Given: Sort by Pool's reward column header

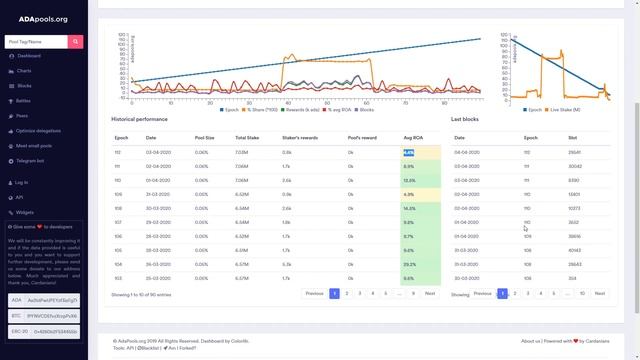Looking at the screenshot, I should 362,138.
